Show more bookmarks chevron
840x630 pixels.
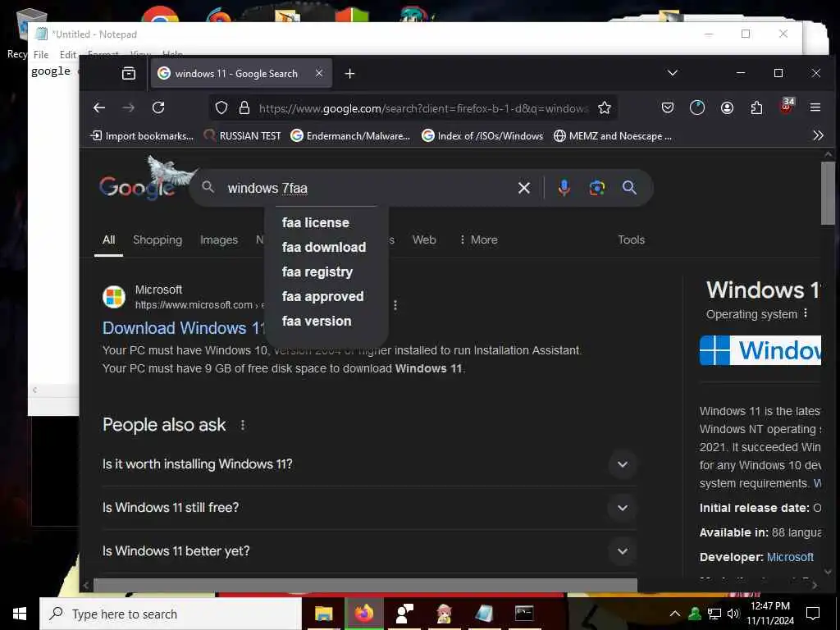(x=818, y=135)
